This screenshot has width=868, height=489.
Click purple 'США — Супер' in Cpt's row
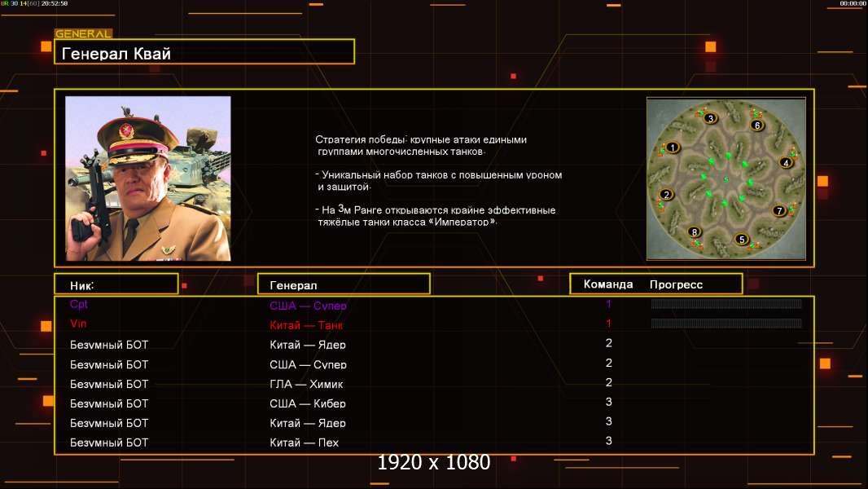308,306
